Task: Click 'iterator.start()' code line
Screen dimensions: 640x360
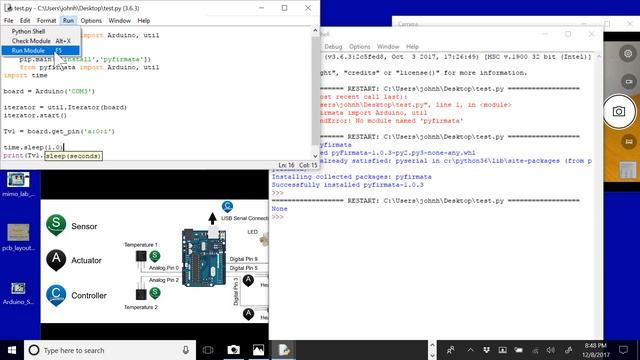Action: tap(35, 116)
